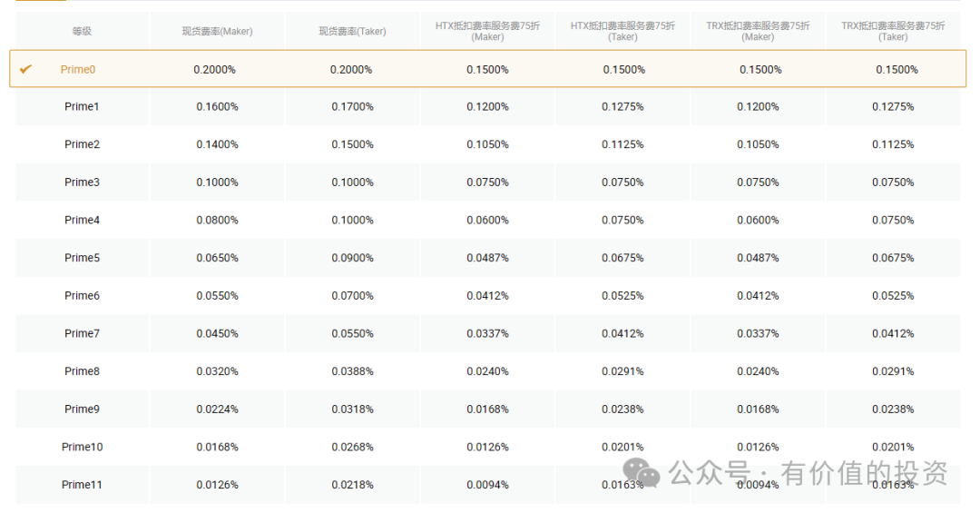Click Prime6 HTX Taker rate 0.0525%
Viewport: 980px width, 513px height.
(623, 296)
